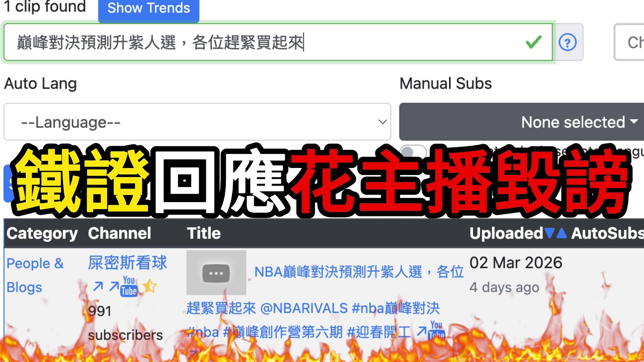
Task: Click the Manual Subs label
Action: point(446,83)
